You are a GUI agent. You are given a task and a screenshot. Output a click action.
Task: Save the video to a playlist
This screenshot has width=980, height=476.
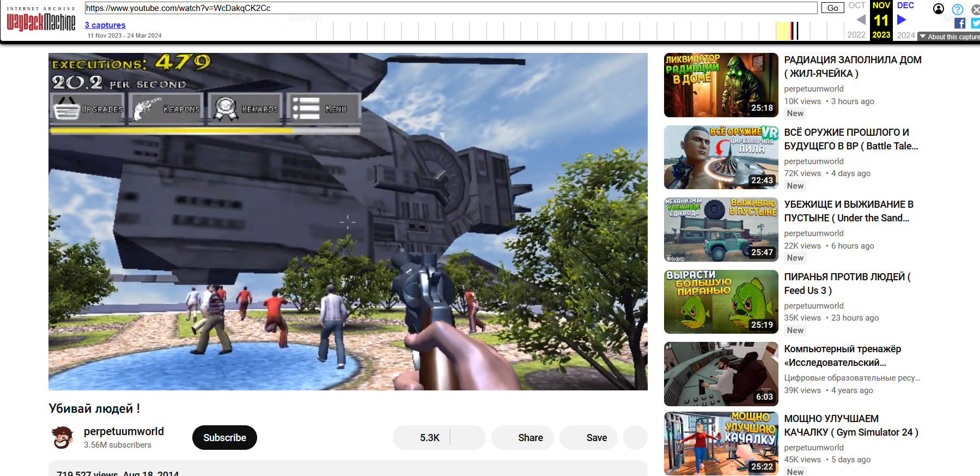(588, 438)
